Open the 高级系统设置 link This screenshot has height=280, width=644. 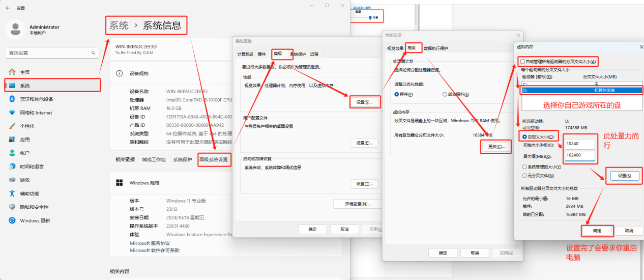click(214, 160)
